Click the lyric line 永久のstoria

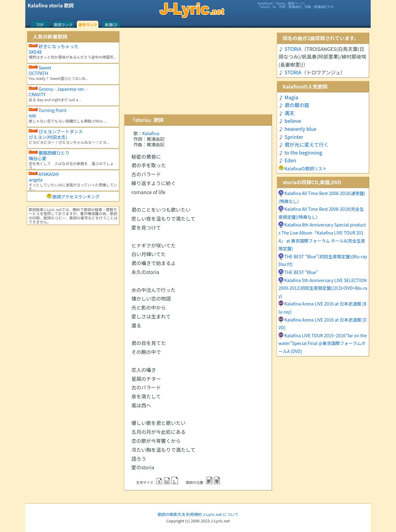point(145,272)
